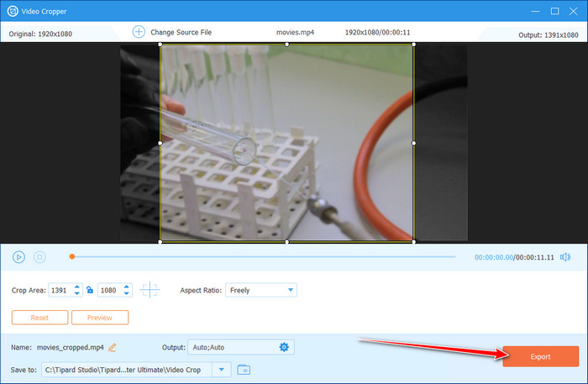Viewport: 588px width, 384px height.
Task: Click the 1920x1080/00:00:11 info text
Action: pos(378,32)
